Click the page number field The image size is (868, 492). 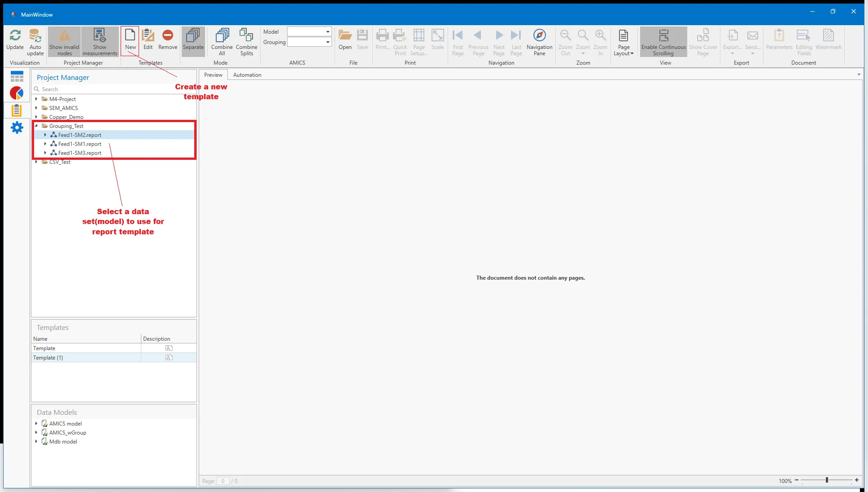click(x=223, y=481)
